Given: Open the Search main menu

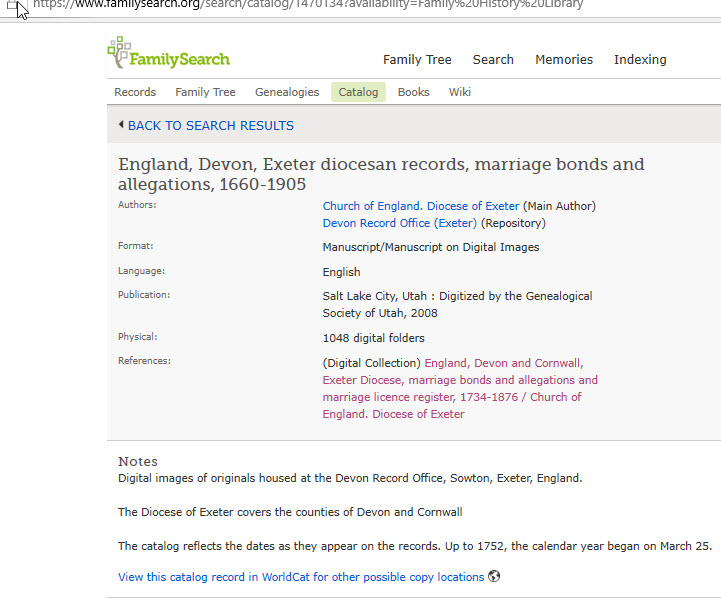Looking at the screenshot, I should tap(493, 60).
